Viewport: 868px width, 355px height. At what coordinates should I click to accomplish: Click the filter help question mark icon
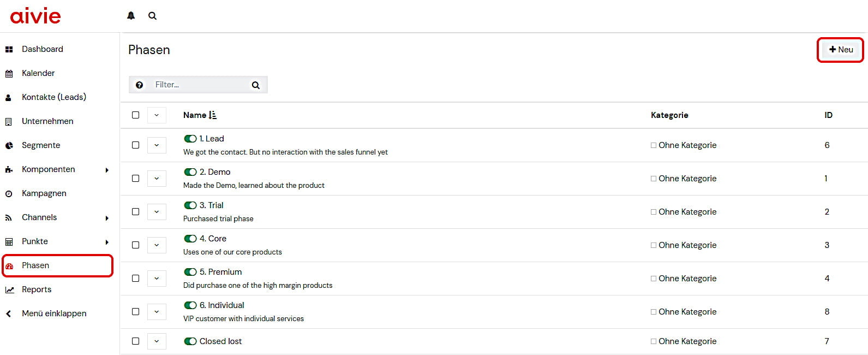[x=139, y=85]
